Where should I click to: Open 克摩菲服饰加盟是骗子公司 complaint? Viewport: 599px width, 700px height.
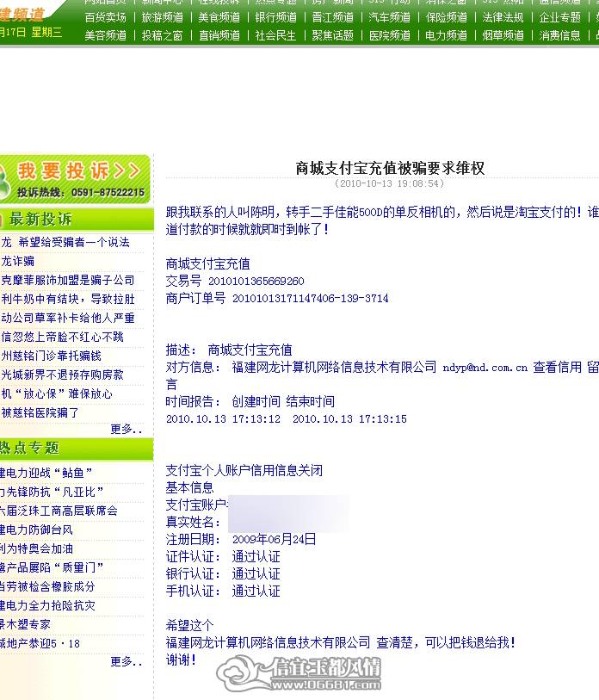click(68, 281)
